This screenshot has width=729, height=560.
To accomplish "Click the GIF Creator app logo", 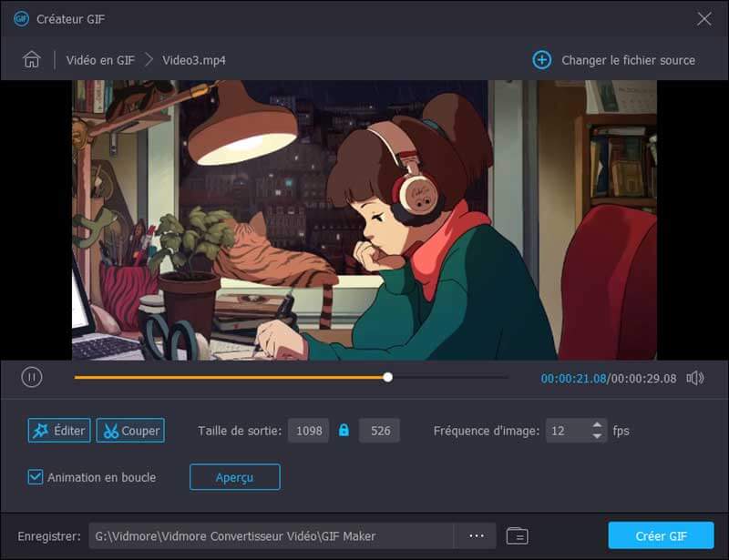I will point(21,18).
